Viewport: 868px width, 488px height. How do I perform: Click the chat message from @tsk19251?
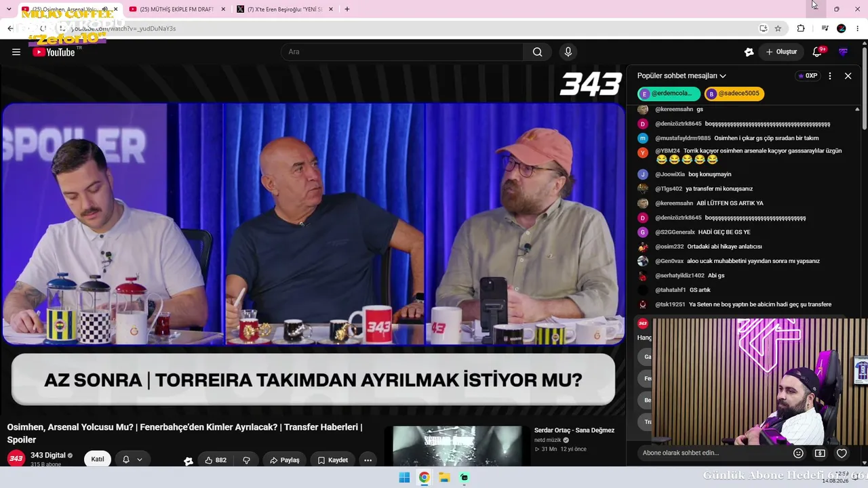734,305
